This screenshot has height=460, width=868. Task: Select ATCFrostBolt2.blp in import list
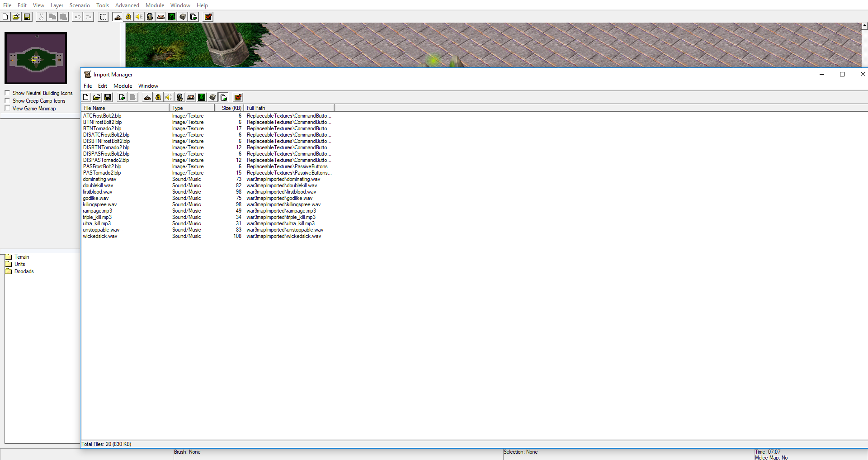coord(102,116)
